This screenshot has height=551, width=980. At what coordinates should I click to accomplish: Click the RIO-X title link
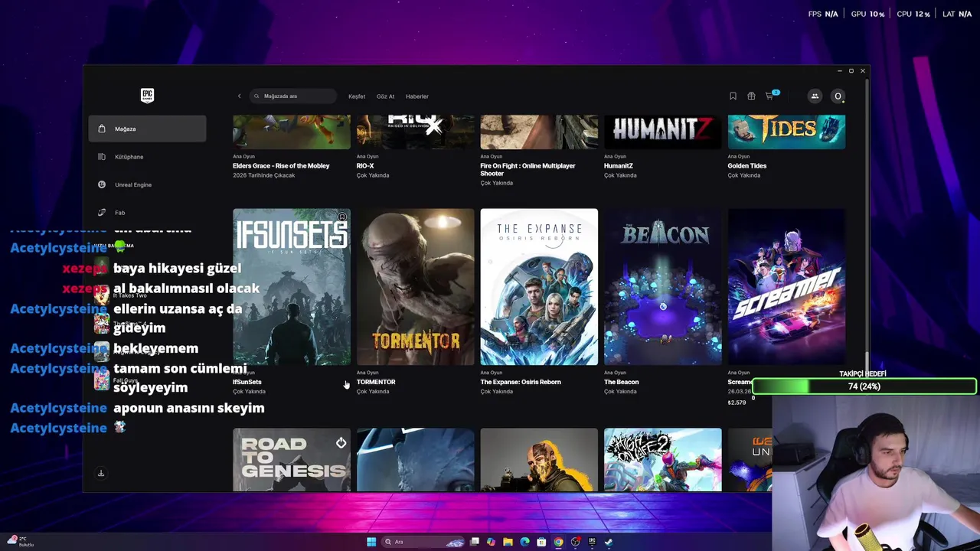[365, 166]
